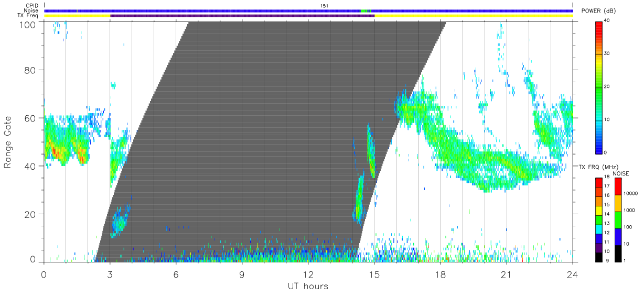The height and width of the screenshot is (297, 644).
Task: Click the yellow swatch in TX FRQ legend
Action: tap(598, 210)
